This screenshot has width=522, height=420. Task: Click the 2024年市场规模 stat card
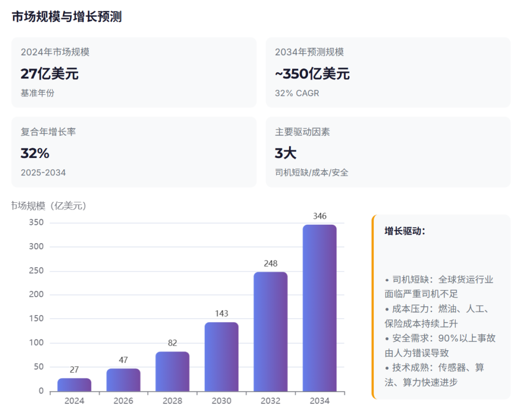(x=134, y=72)
